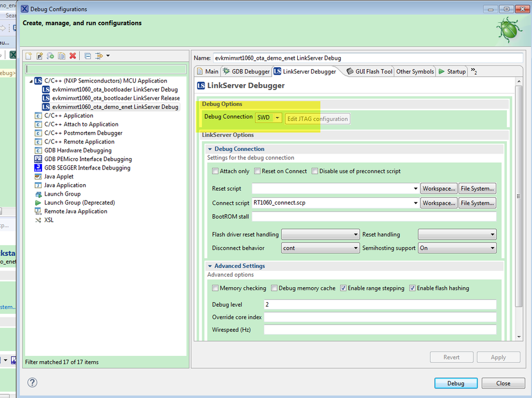The image size is (532, 398).
Task: Switch to the Other Symbols tab
Action: point(415,71)
